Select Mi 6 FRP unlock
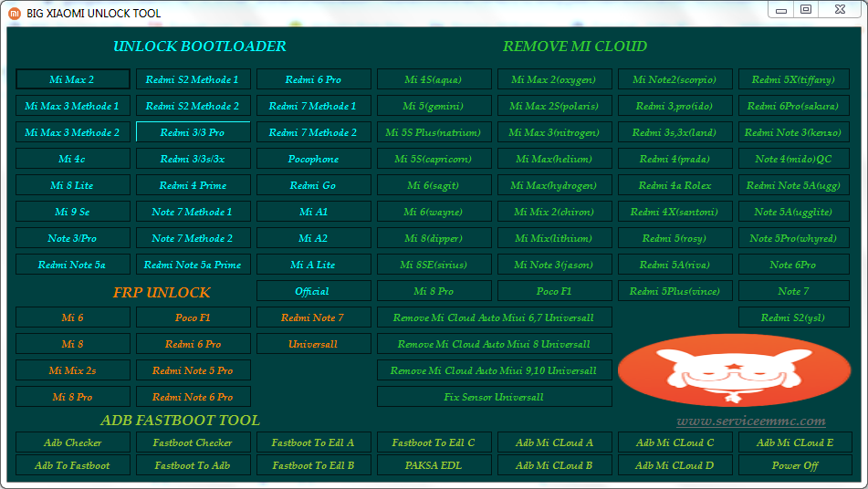The height and width of the screenshot is (489, 868). click(72, 317)
